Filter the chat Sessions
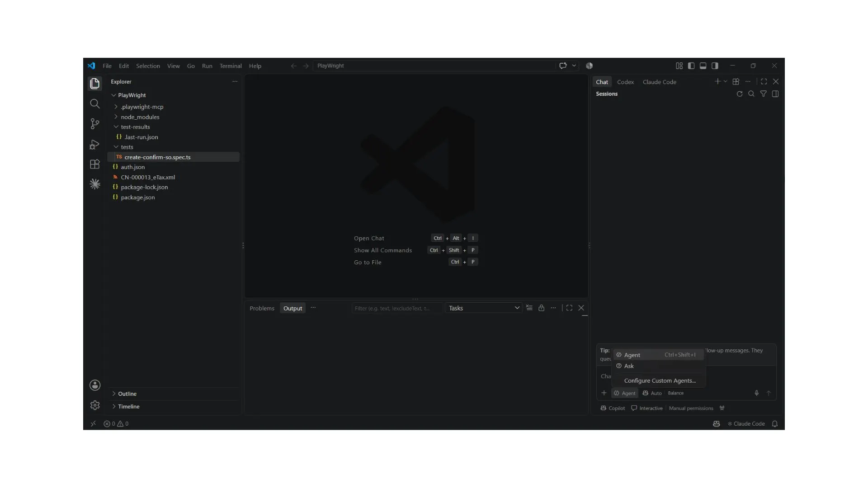The height and width of the screenshot is (488, 868). point(763,94)
